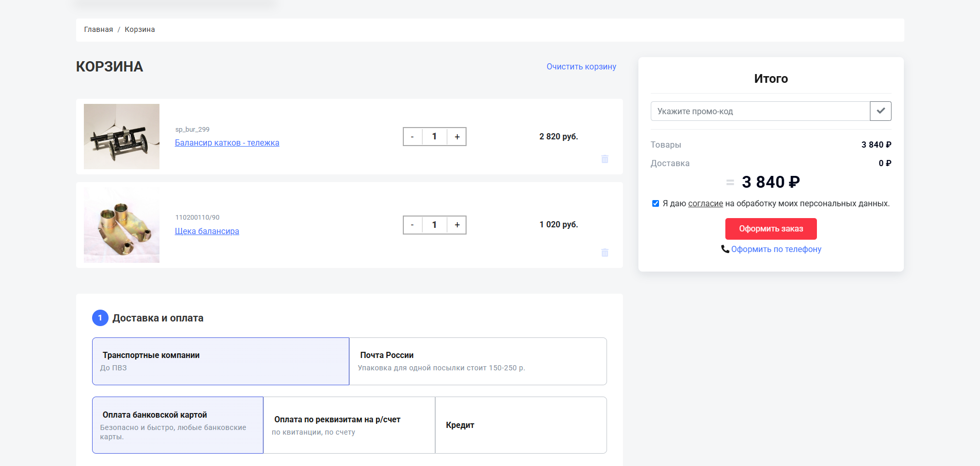Choose Кредит payment option
The width and height of the screenshot is (980, 466).
tap(521, 425)
